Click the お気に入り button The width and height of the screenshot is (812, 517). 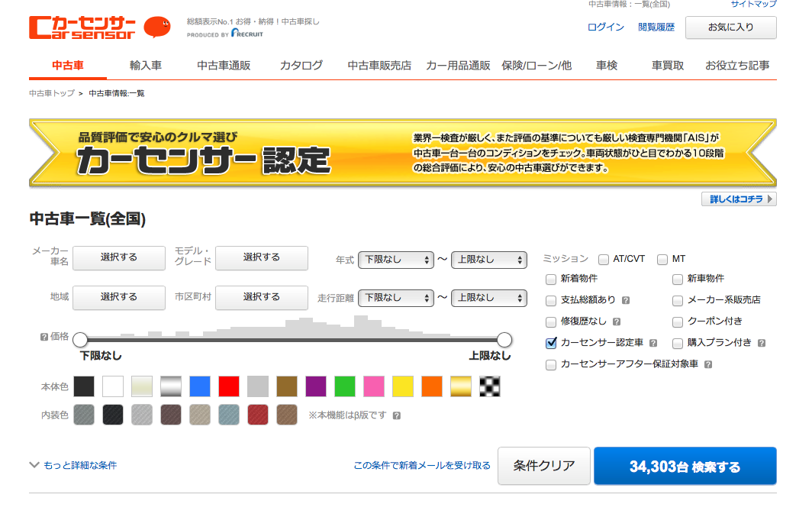[x=730, y=27]
